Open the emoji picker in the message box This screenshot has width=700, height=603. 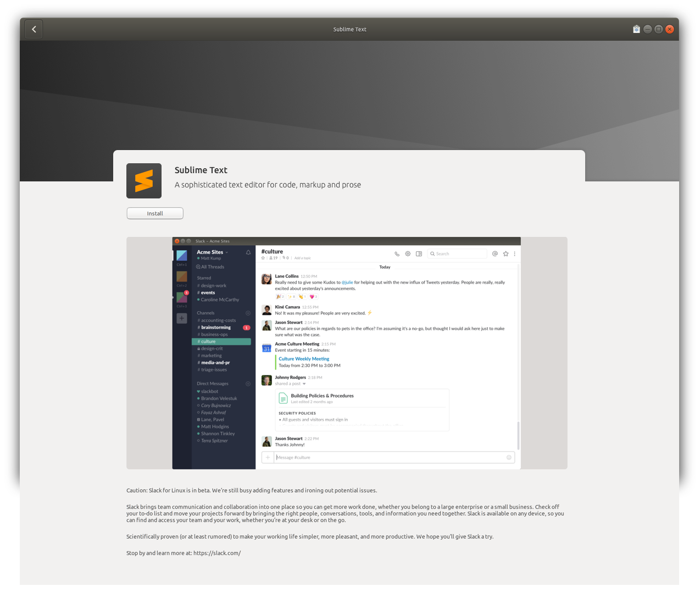[509, 457]
